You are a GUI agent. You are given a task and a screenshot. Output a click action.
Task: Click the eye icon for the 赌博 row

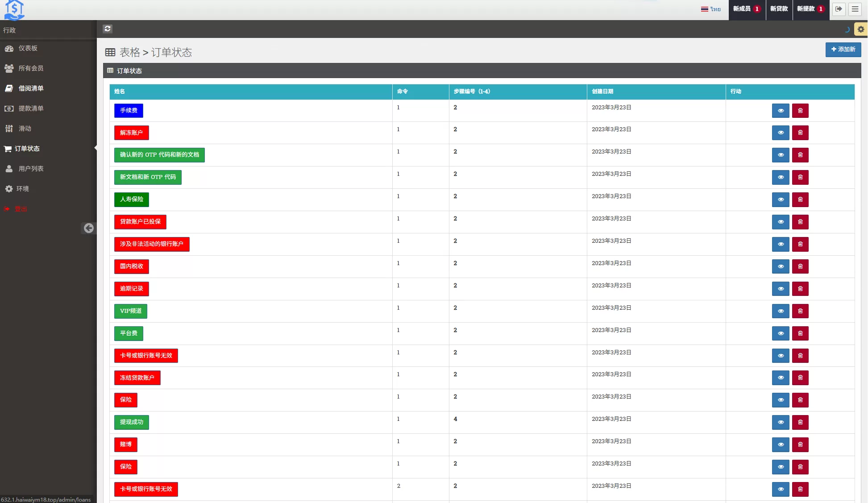click(781, 445)
